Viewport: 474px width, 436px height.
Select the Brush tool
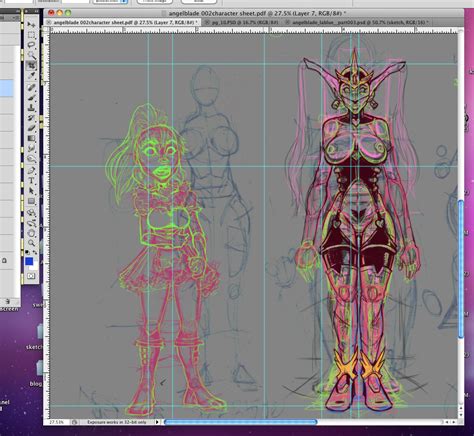pyautogui.click(x=31, y=98)
